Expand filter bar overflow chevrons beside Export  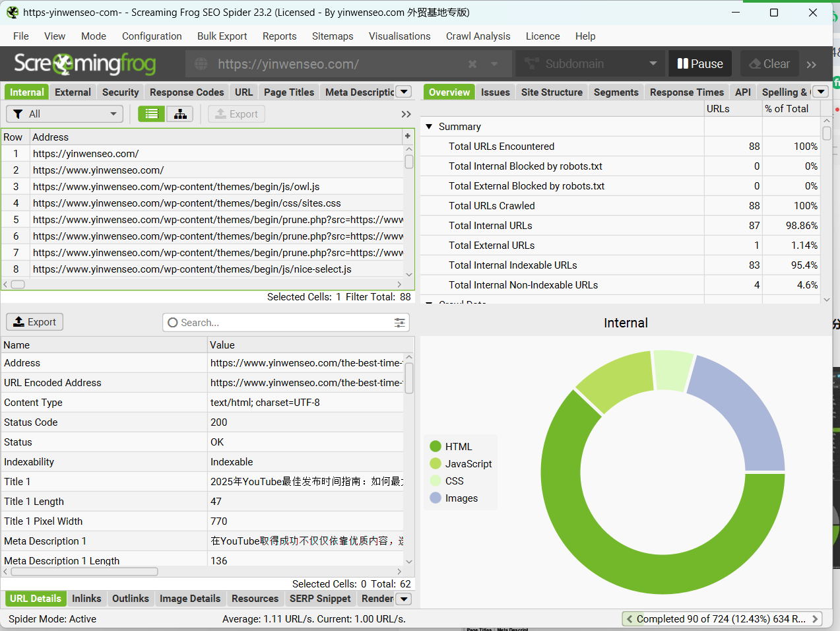pos(406,114)
